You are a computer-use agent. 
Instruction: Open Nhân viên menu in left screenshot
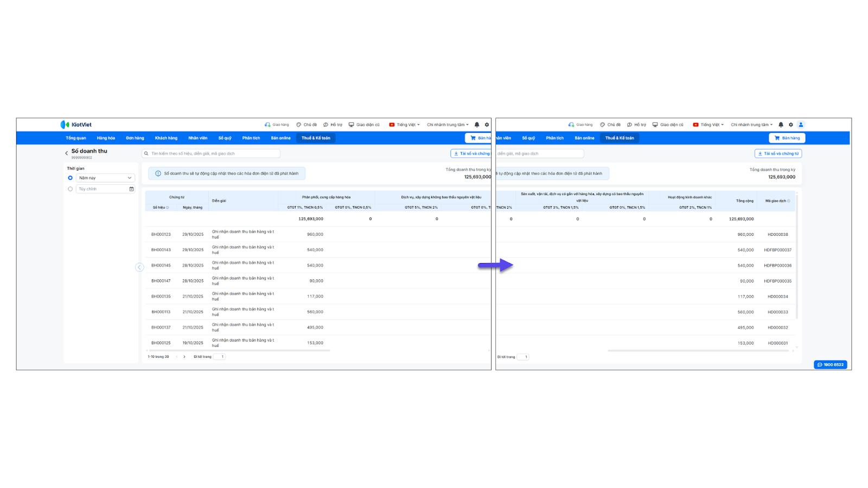point(197,138)
